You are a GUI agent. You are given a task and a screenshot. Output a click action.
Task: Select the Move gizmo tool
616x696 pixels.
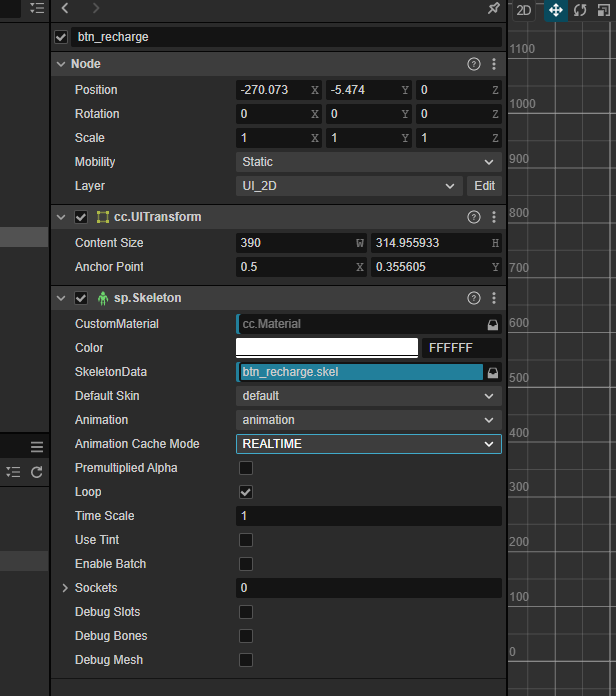tap(556, 10)
